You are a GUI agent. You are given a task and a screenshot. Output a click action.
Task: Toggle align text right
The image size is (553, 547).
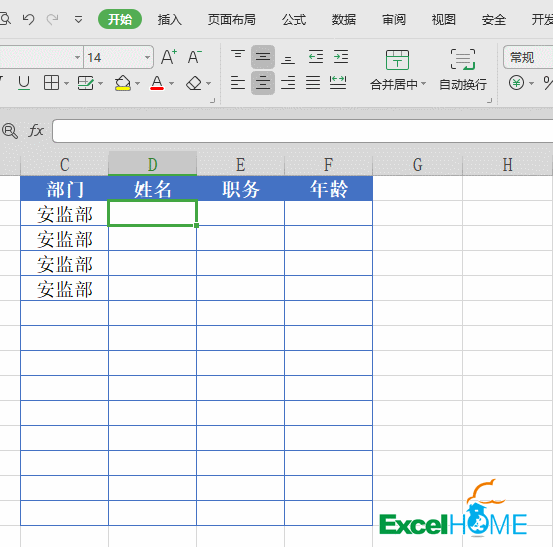[x=288, y=83]
